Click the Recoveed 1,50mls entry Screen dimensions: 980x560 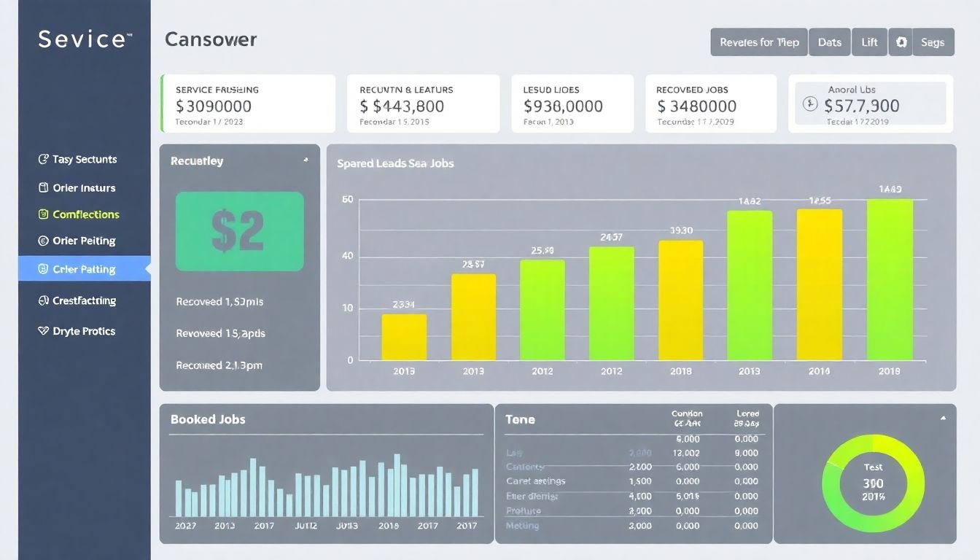coord(219,301)
